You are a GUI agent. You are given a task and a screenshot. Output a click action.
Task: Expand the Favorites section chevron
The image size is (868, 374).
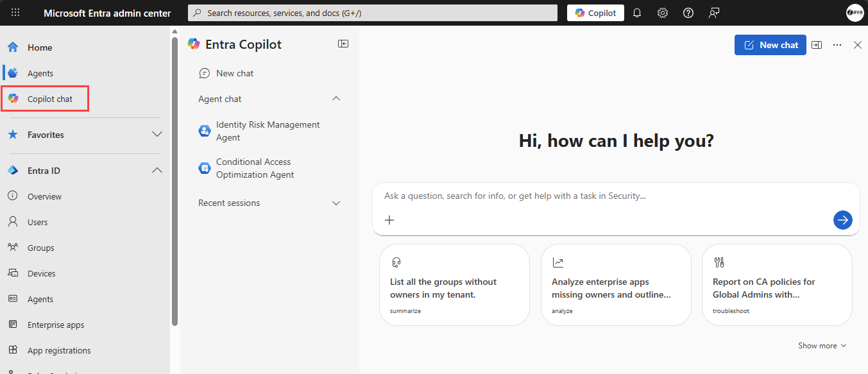pos(157,135)
